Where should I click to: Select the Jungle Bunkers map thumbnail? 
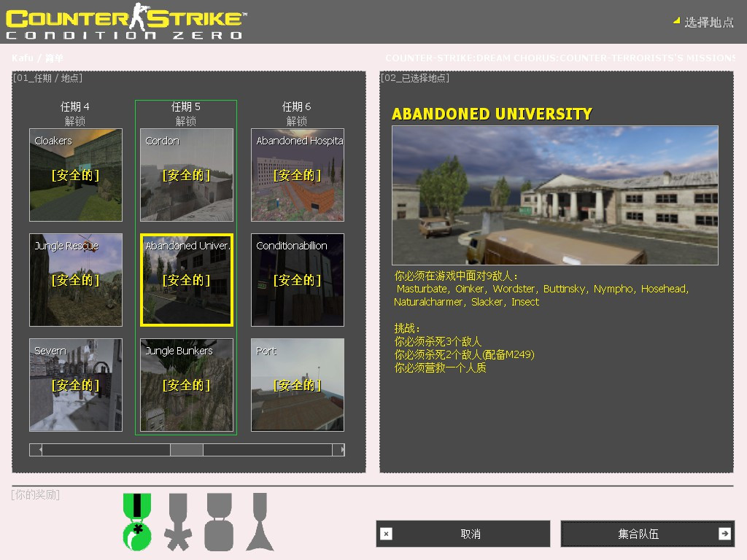(186, 385)
